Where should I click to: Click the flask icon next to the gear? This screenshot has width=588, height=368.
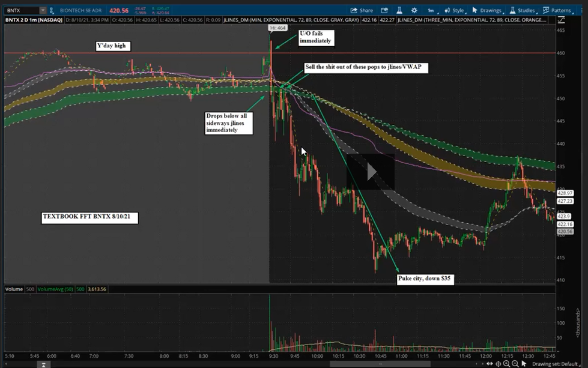point(399,10)
